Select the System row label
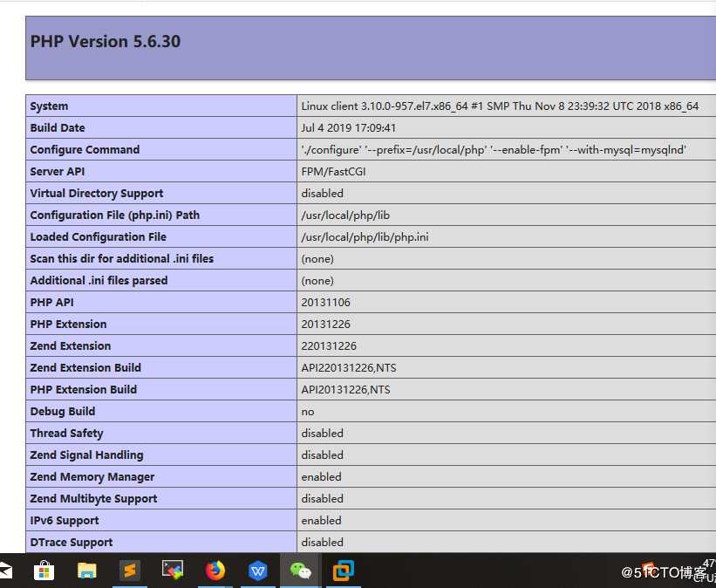 (x=49, y=106)
